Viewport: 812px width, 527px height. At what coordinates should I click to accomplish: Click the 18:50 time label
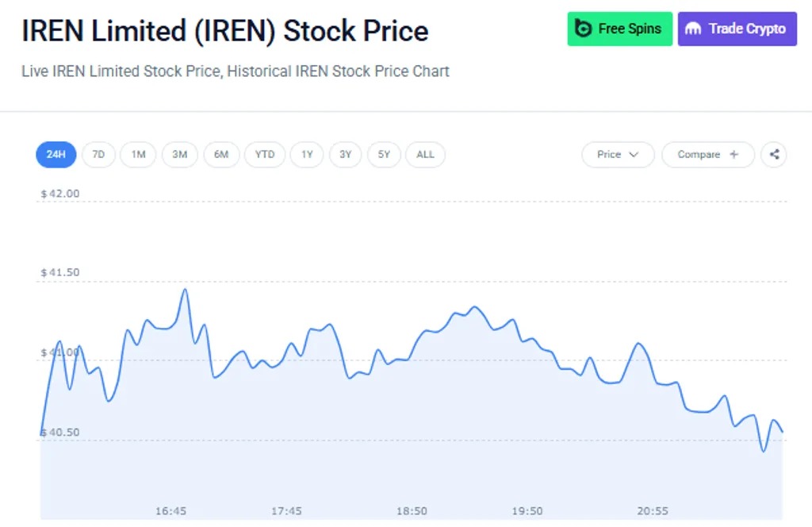(412, 511)
